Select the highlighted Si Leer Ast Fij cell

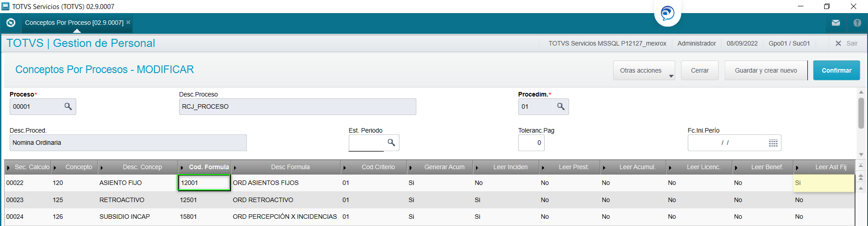point(824,183)
